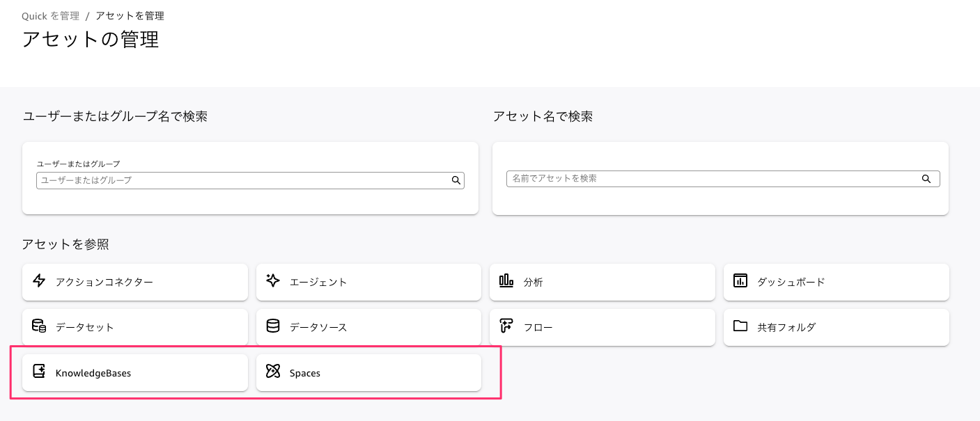Click the アセットを参照 heading
980x421 pixels.
[x=65, y=244]
